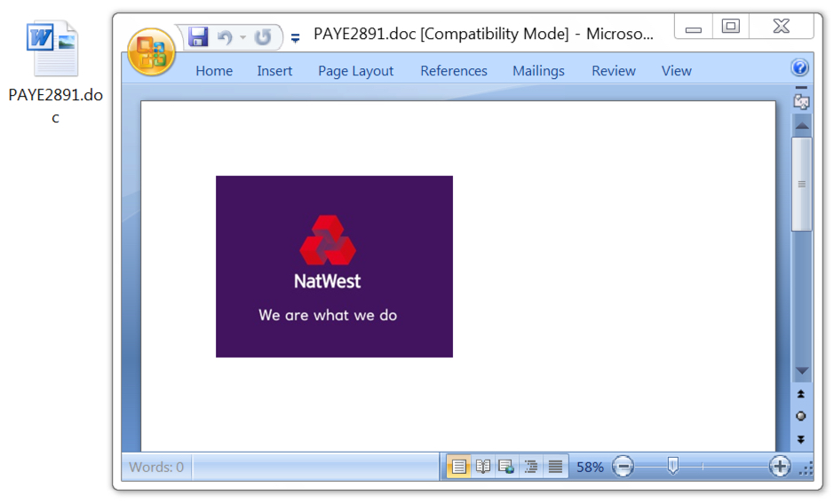
Task: Open the View ribbon tab
Action: pyautogui.click(x=676, y=71)
